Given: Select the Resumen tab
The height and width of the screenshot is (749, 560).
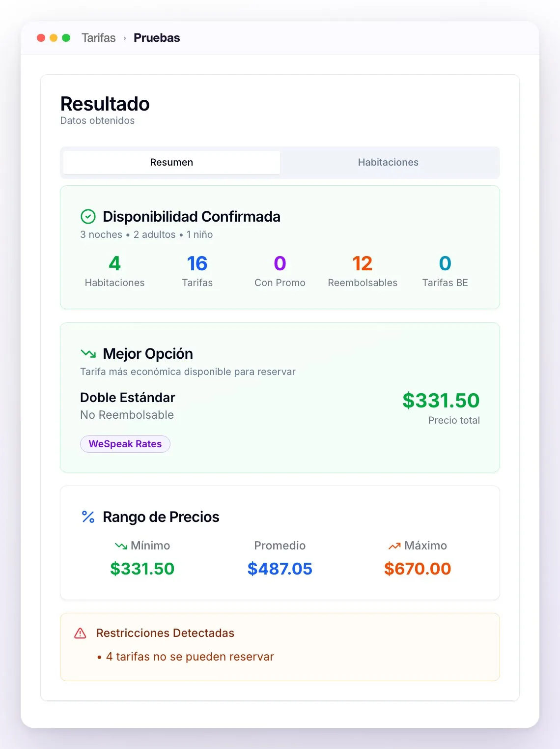Looking at the screenshot, I should click(171, 162).
